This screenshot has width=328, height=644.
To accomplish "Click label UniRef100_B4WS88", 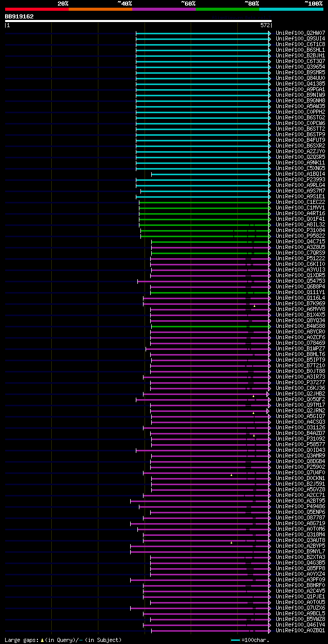I will tap(300, 326).
